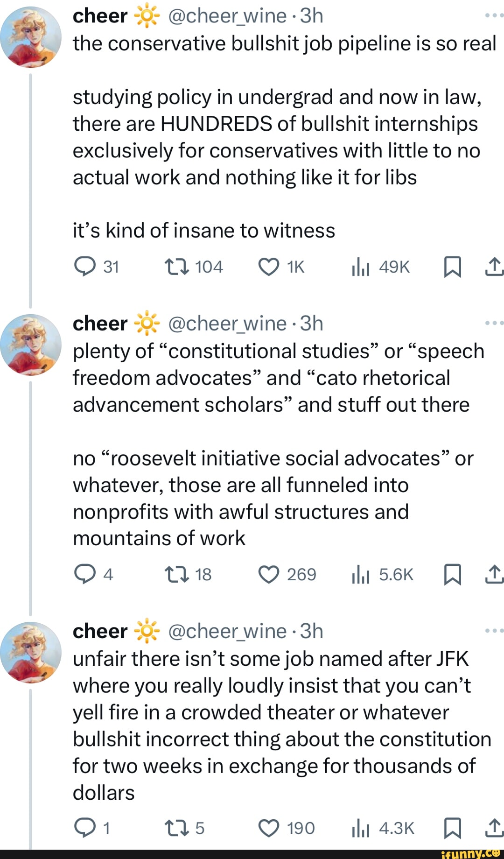The height and width of the screenshot is (859, 504).
Task: View analytics showing 5.6K views
Action: (361, 575)
